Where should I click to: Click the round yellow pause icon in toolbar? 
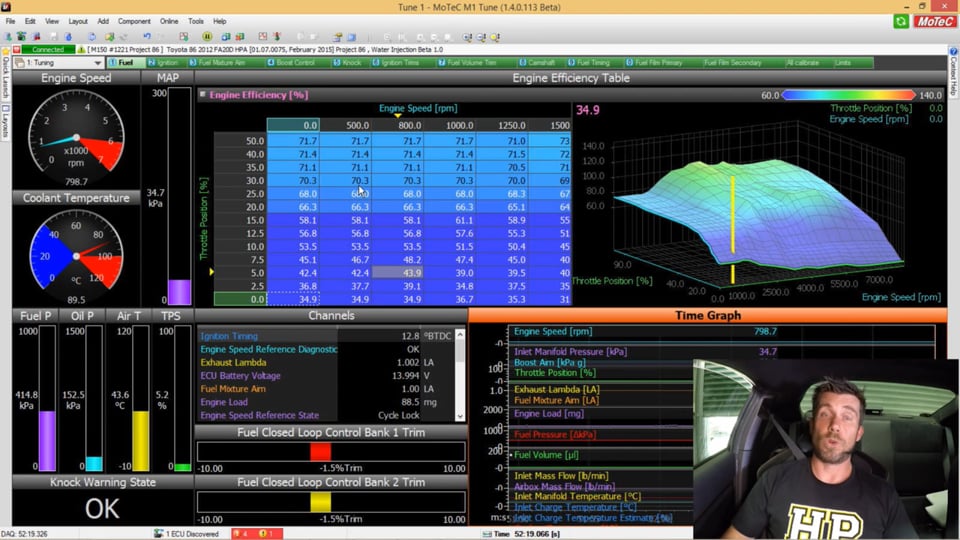[x=207, y=37]
